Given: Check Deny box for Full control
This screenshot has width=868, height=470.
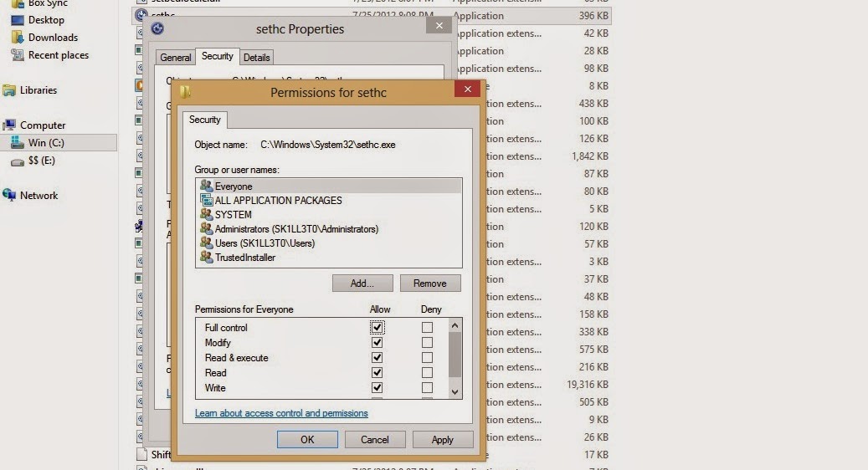Looking at the screenshot, I should (x=427, y=327).
